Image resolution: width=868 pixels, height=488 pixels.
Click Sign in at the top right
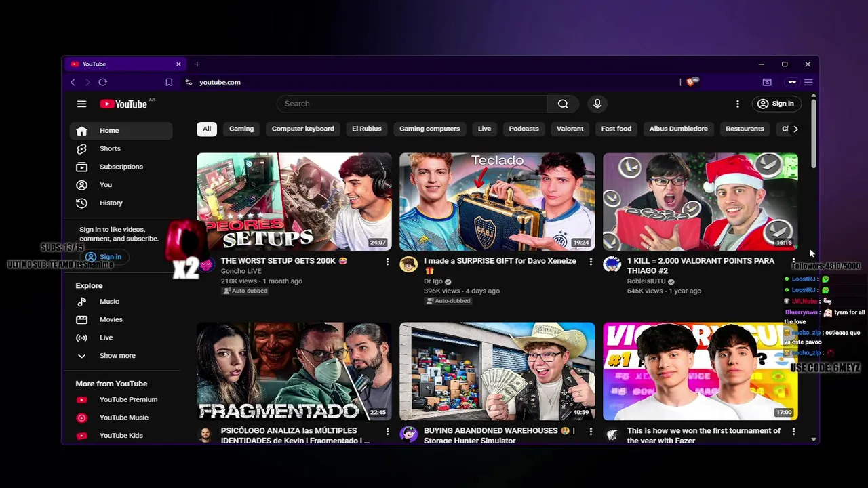(776, 104)
